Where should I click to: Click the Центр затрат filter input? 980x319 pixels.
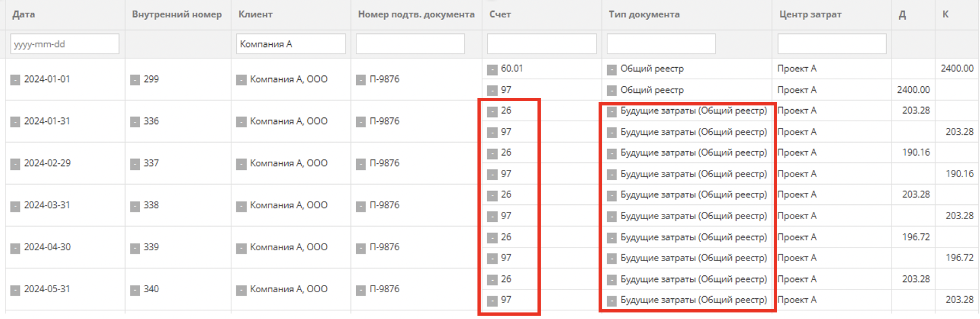pos(832,44)
